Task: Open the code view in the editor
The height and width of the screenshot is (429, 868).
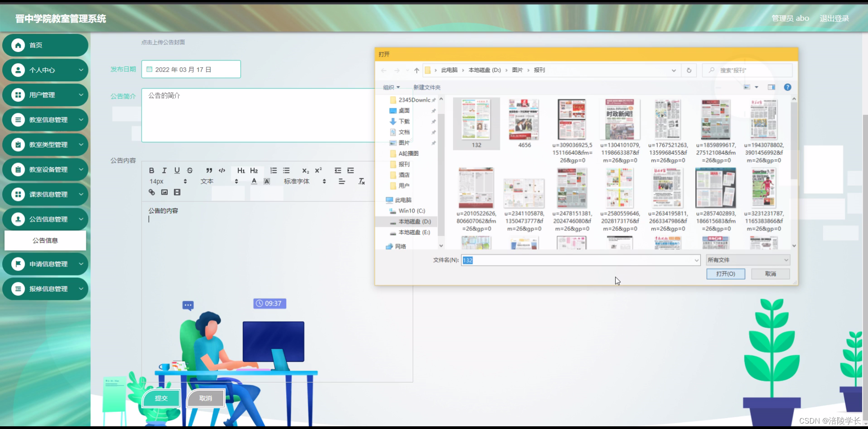Action: tap(222, 170)
